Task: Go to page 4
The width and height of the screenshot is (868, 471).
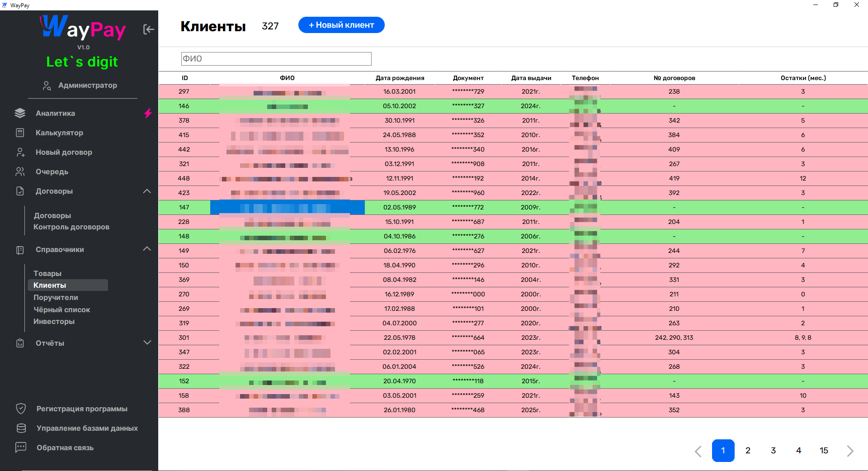Action: click(798, 451)
